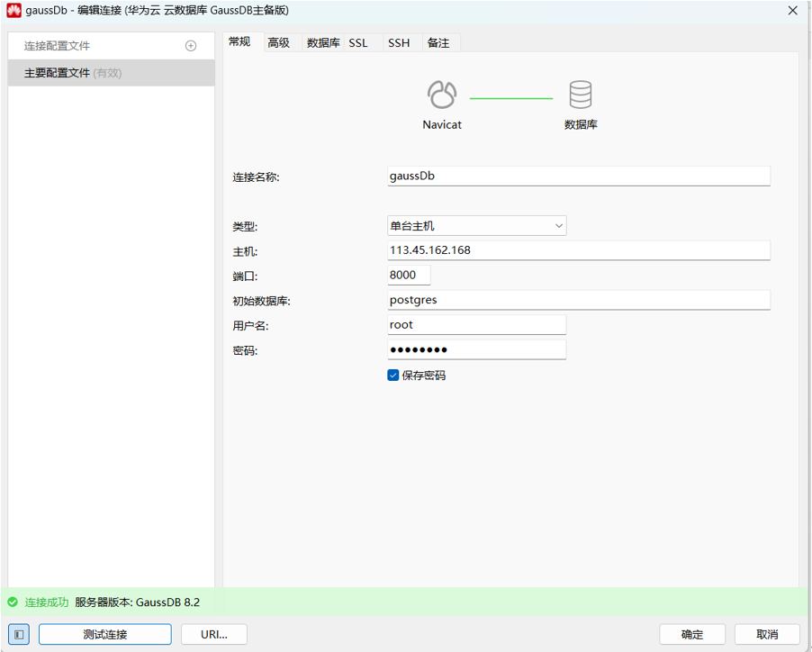Click the 服务器版本: GaussDB 8.2 status text
This screenshot has width=812, height=652.
(x=137, y=602)
